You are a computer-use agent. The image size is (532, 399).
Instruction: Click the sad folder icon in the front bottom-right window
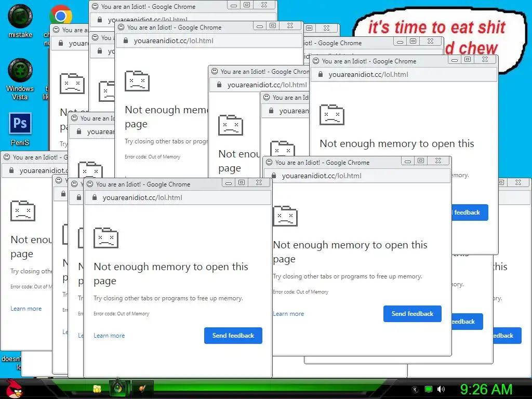[x=285, y=216]
